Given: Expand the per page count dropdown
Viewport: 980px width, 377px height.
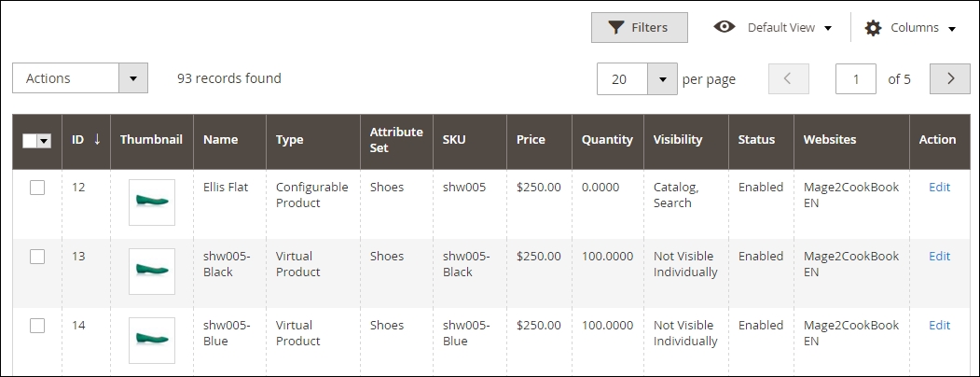Looking at the screenshot, I should [x=662, y=79].
